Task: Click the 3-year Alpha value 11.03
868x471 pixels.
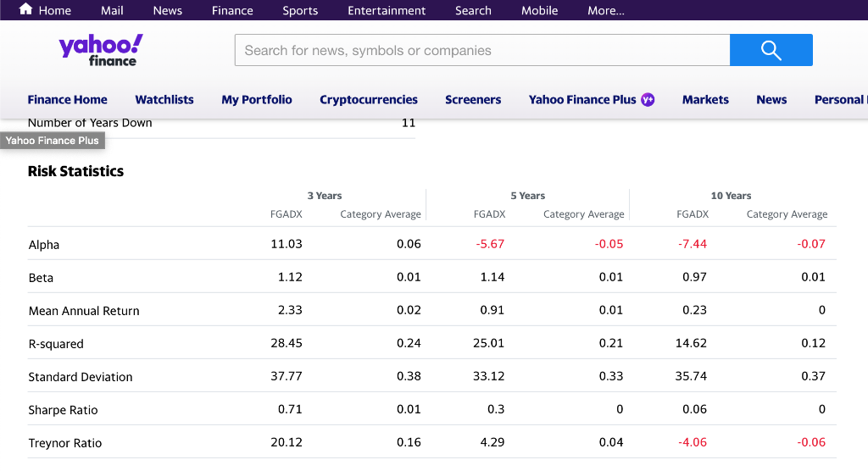Action: tap(287, 244)
